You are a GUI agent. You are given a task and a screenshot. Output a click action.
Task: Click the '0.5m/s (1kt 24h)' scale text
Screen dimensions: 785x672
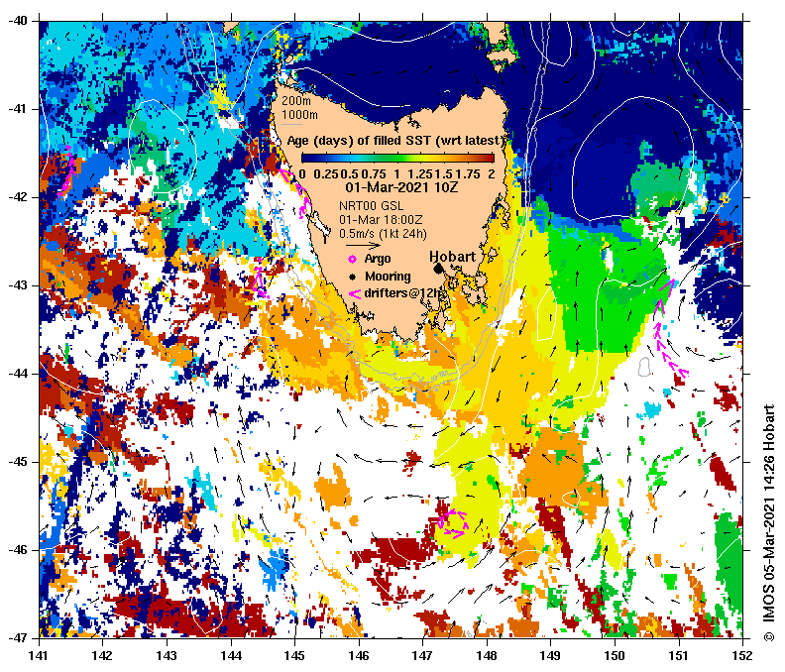383,234
